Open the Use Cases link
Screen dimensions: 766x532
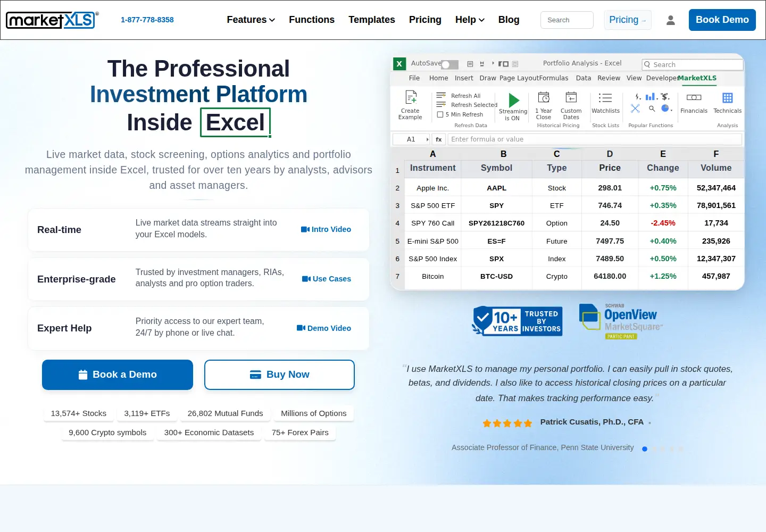pyautogui.click(x=327, y=279)
